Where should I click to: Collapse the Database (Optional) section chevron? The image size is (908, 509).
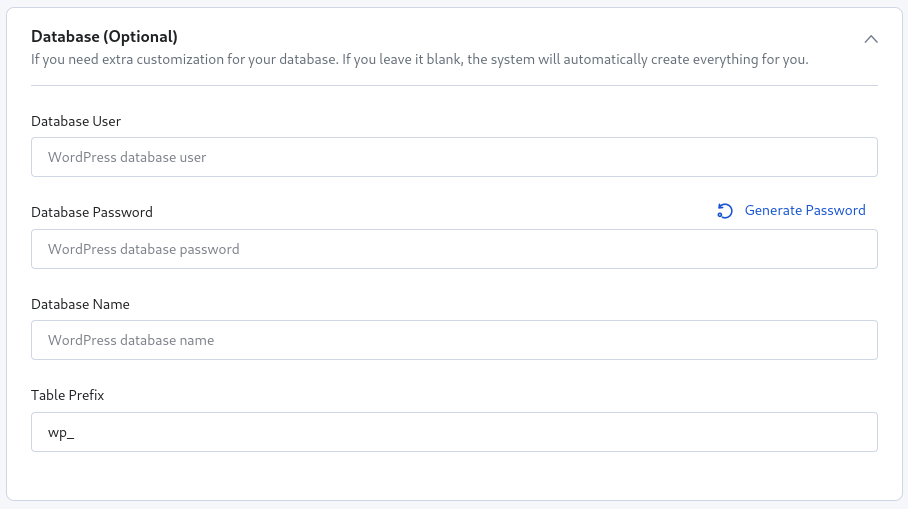click(871, 39)
